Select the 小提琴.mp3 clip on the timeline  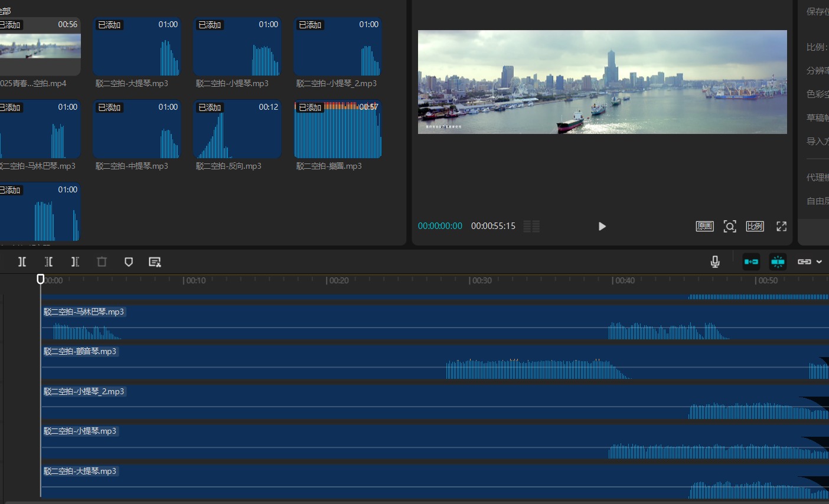point(435,441)
